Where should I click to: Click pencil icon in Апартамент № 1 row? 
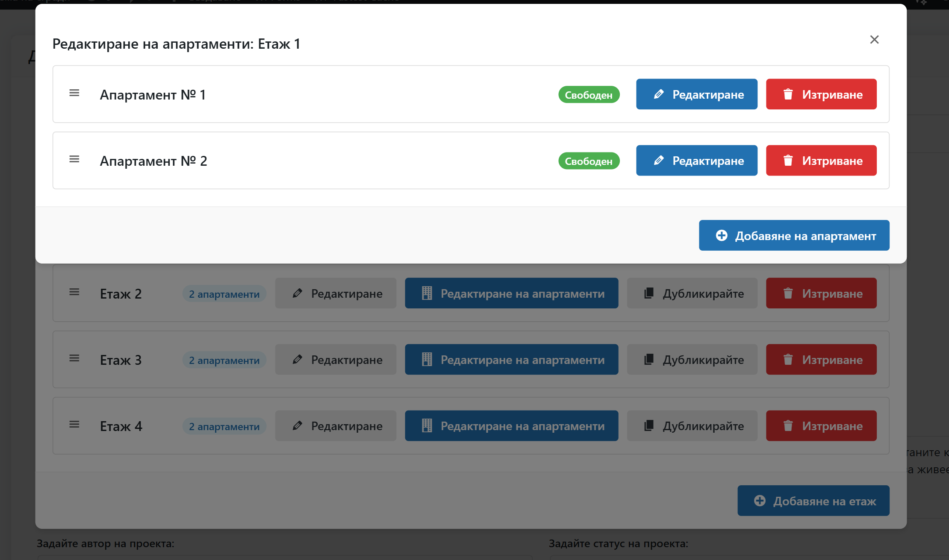pos(659,94)
